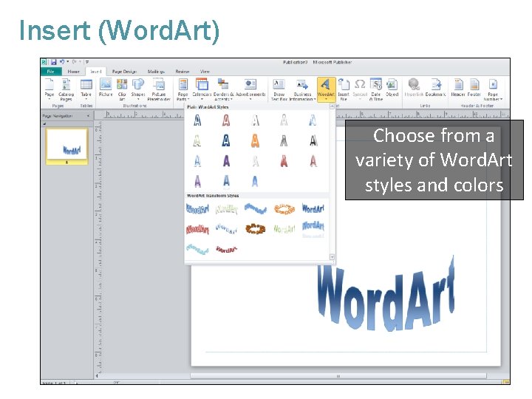The width and height of the screenshot is (532, 399).
Task: Choose the red-outlined plain WordArt style in top row
Action: pyautogui.click(x=226, y=120)
